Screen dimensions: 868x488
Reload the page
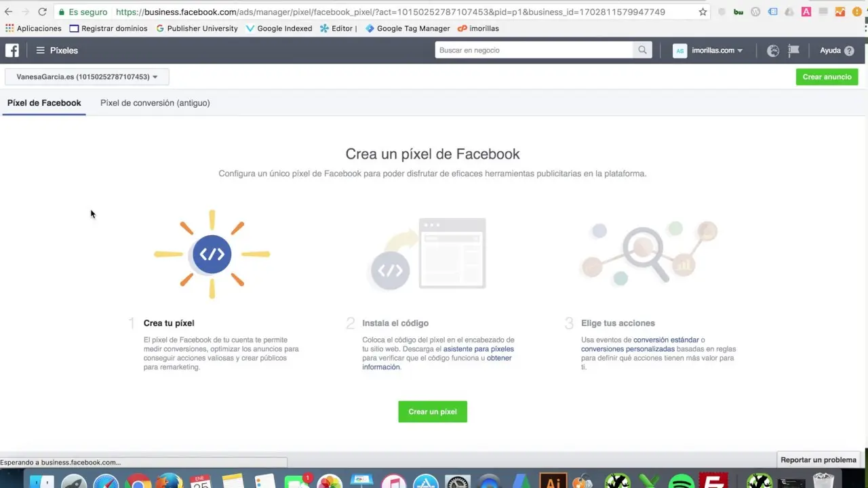(x=42, y=12)
